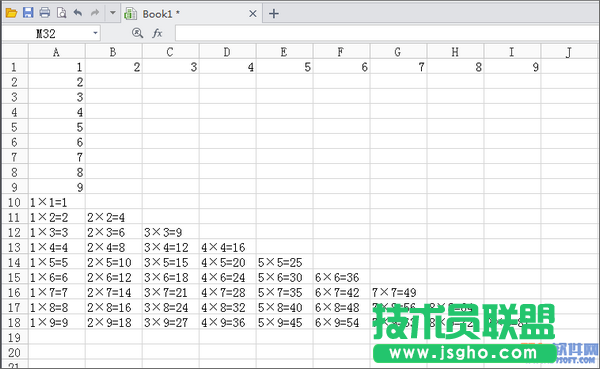Click cell containing 7×7=49
The image size is (600, 369).
tap(398, 292)
